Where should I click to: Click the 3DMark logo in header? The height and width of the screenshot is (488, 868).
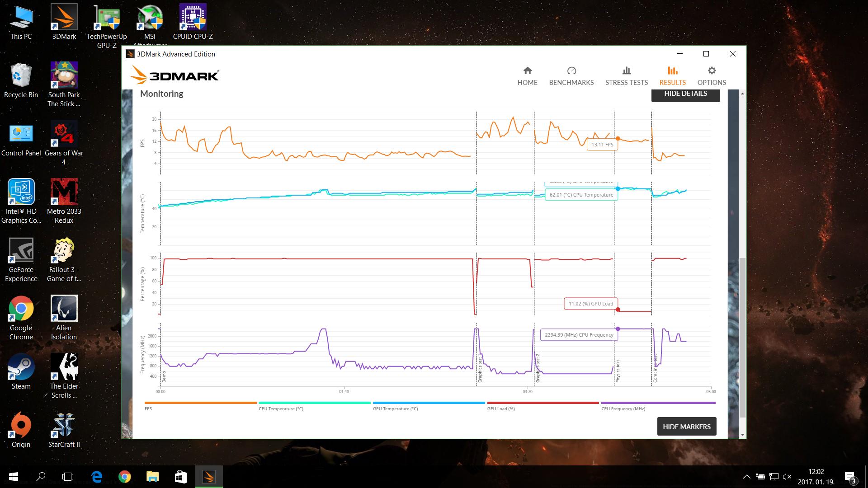pyautogui.click(x=175, y=75)
